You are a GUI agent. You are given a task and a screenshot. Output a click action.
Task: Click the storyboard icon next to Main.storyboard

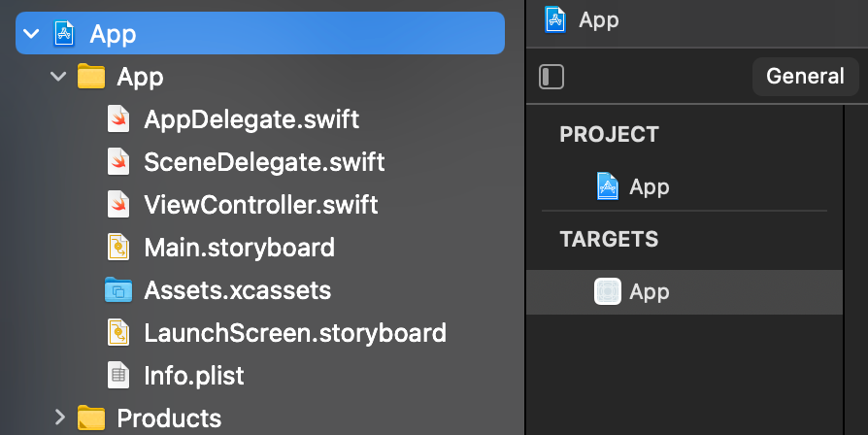117,248
